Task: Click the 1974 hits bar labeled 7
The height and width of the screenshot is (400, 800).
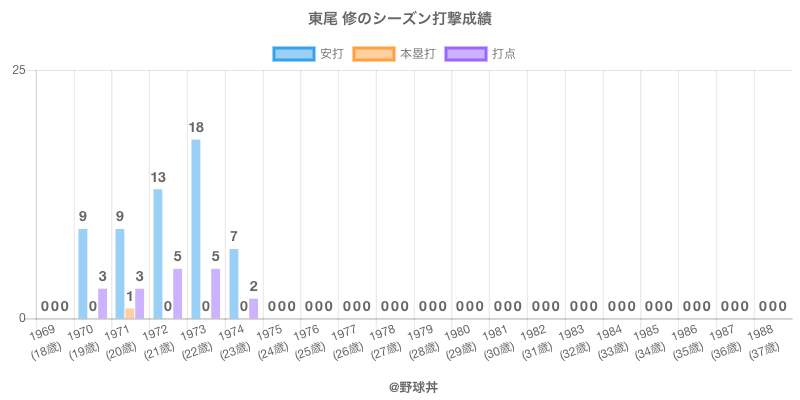Action: tap(234, 283)
